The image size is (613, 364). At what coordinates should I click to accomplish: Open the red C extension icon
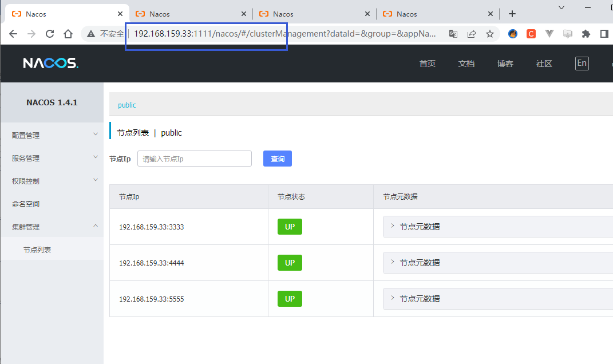pos(531,34)
